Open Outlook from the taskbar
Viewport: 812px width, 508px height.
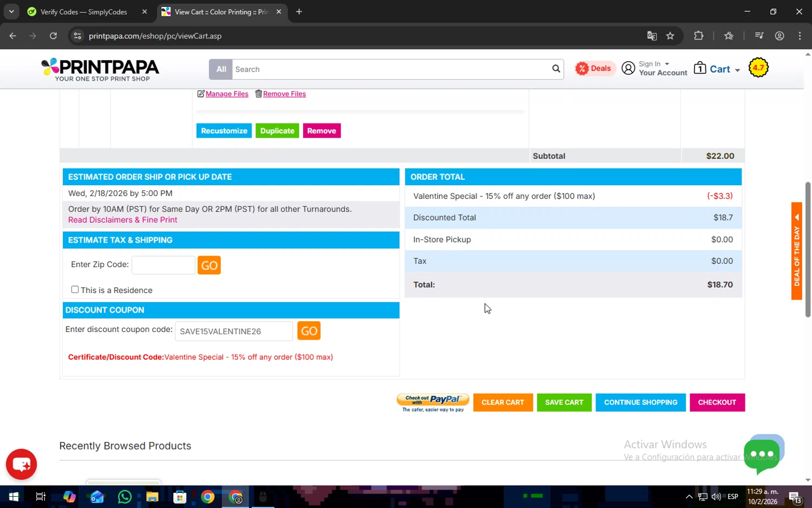[97, 497]
